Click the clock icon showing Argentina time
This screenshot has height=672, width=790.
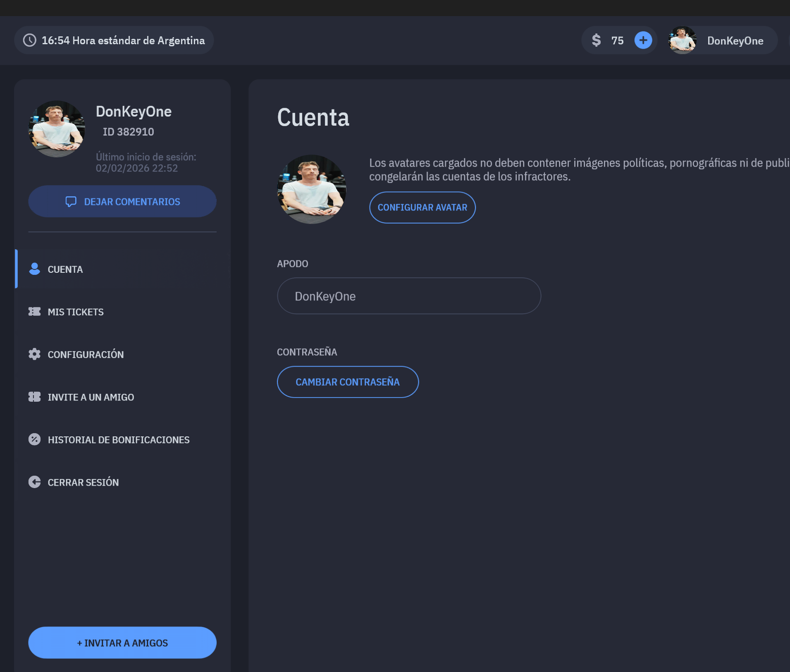[29, 40]
